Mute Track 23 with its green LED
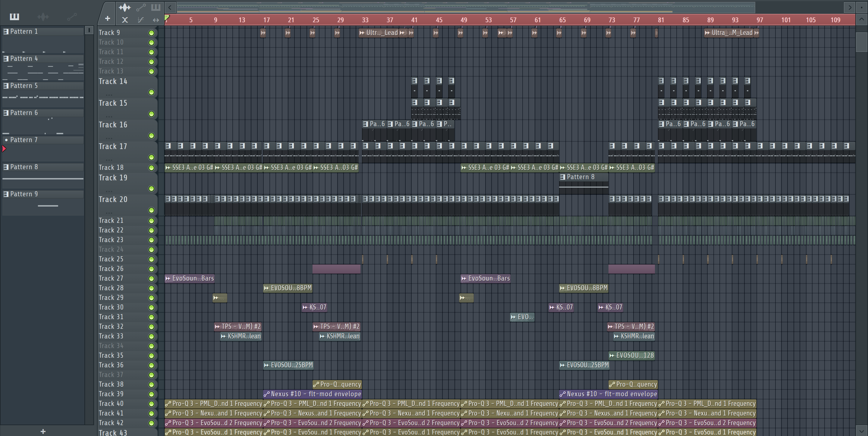868x436 pixels. [x=151, y=240]
